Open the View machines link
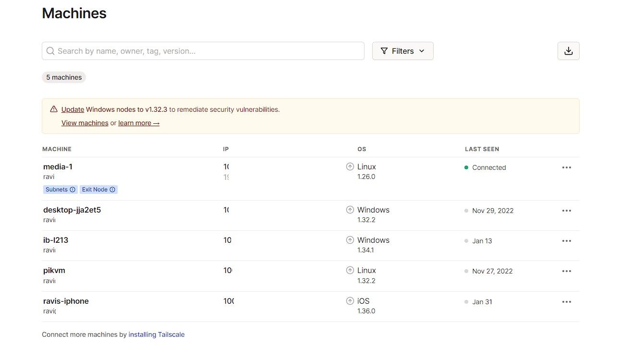The image size is (644, 357). [85, 123]
